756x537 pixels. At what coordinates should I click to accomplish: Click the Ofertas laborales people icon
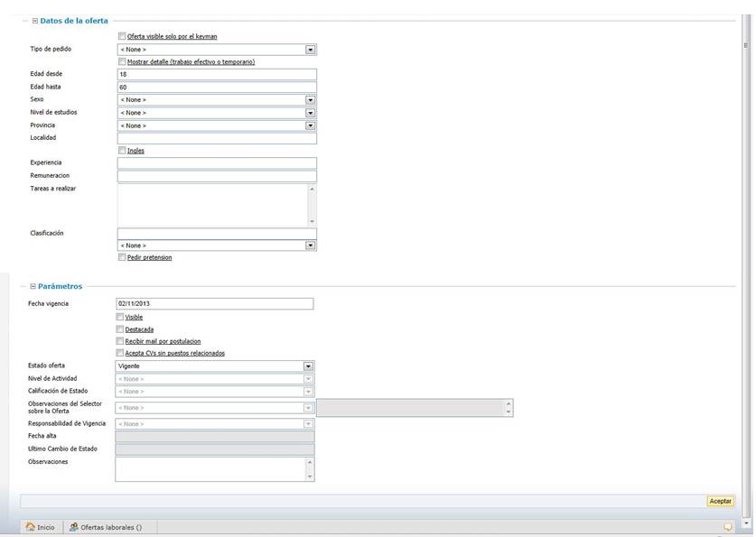73,527
